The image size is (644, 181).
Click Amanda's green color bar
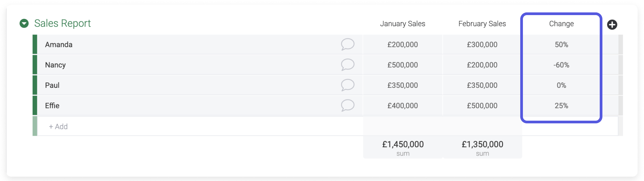[x=35, y=44]
